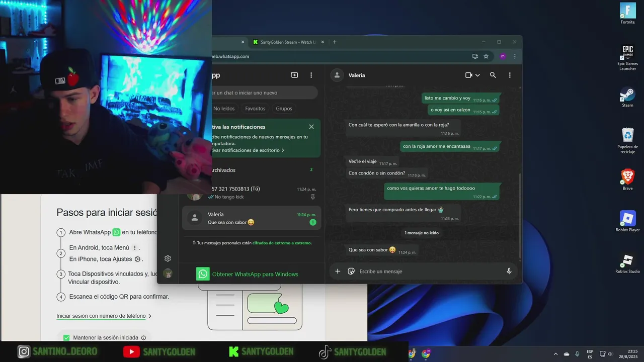Open the Brave browser shortcut
The height and width of the screenshot is (362, 644).
(x=627, y=179)
